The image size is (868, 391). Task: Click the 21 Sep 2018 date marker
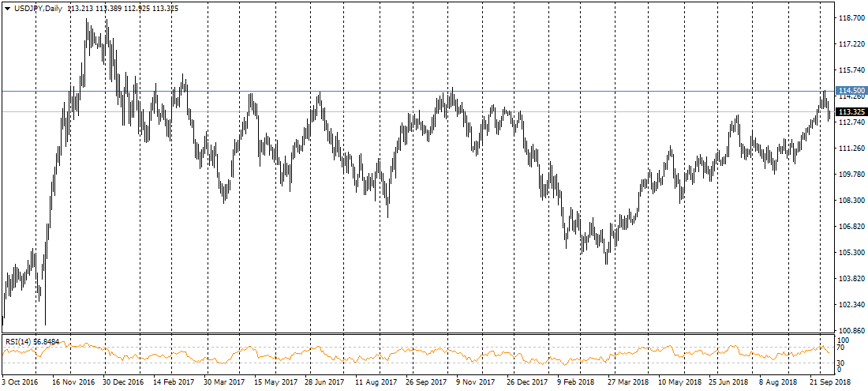[x=832, y=382]
